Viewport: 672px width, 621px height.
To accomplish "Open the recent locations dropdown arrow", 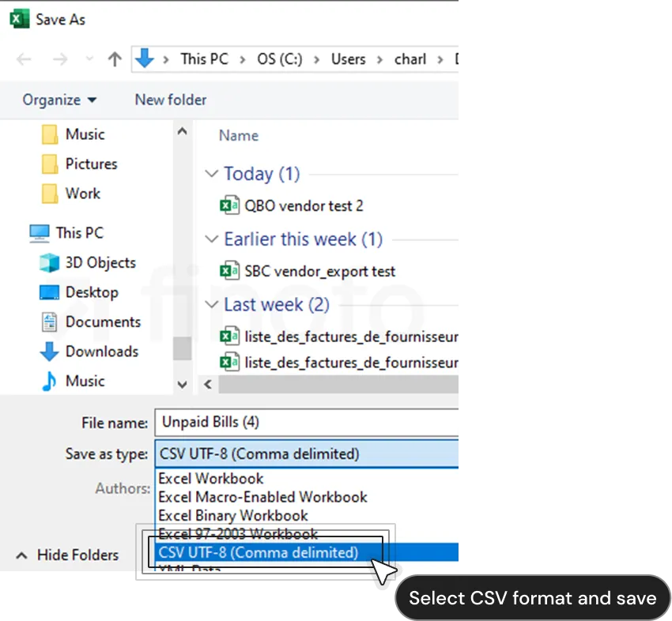I will pos(89,58).
